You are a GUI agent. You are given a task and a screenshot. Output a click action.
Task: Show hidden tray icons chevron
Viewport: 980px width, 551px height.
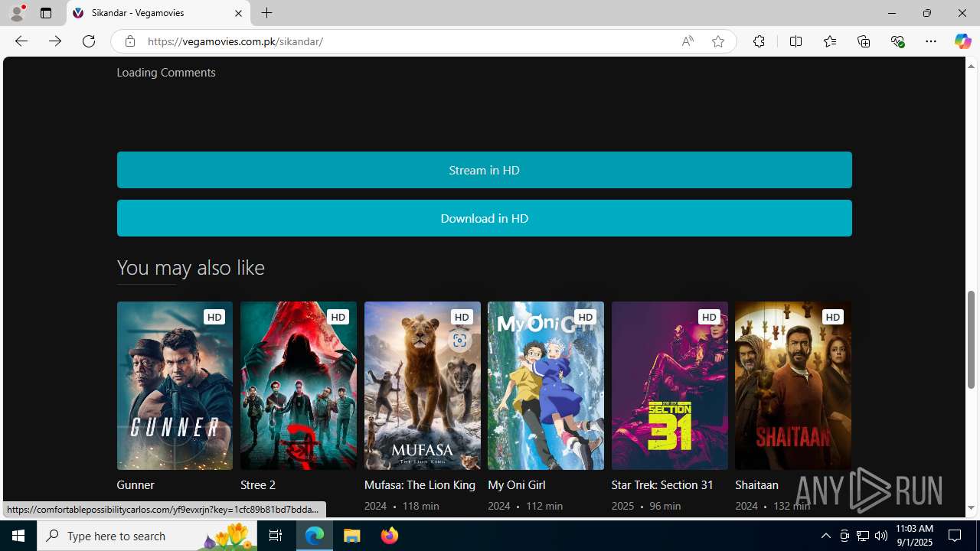[x=825, y=536]
